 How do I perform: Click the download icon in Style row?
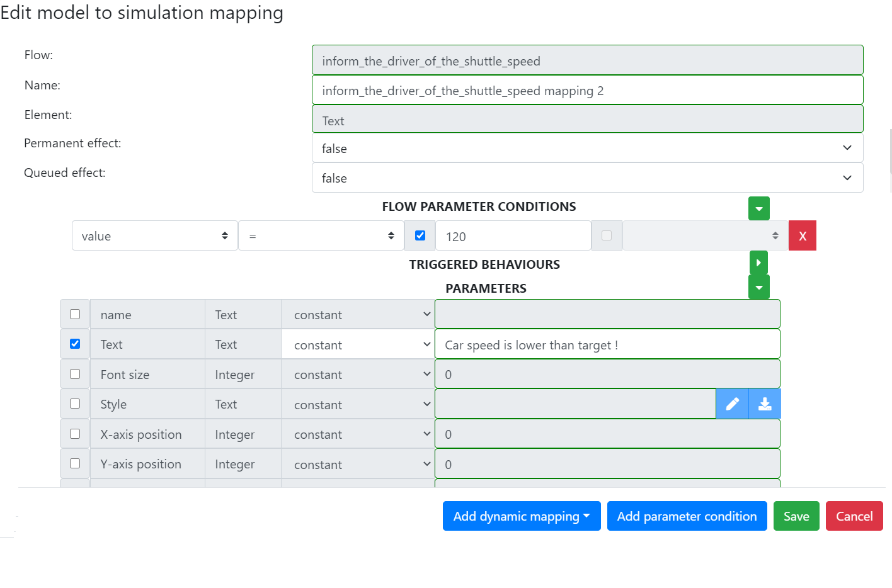pos(765,404)
